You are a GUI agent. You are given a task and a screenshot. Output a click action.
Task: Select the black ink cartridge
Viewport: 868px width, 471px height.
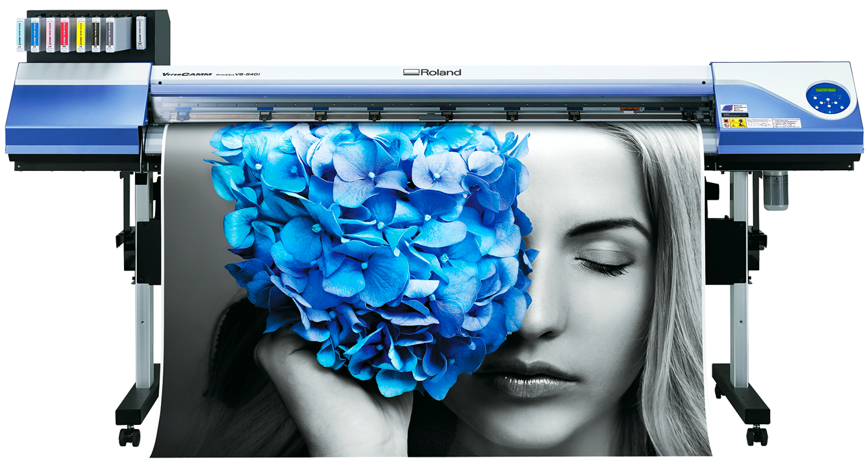pos(95,34)
